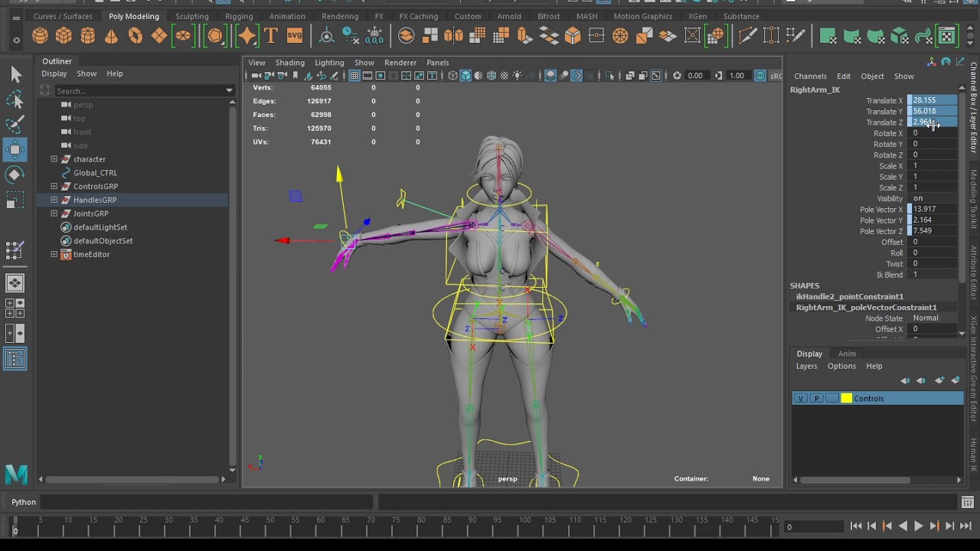Expand the ControlsGRP node in Outliner
Image resolution: width=980 pixels, height=551 pixels.
54,187
